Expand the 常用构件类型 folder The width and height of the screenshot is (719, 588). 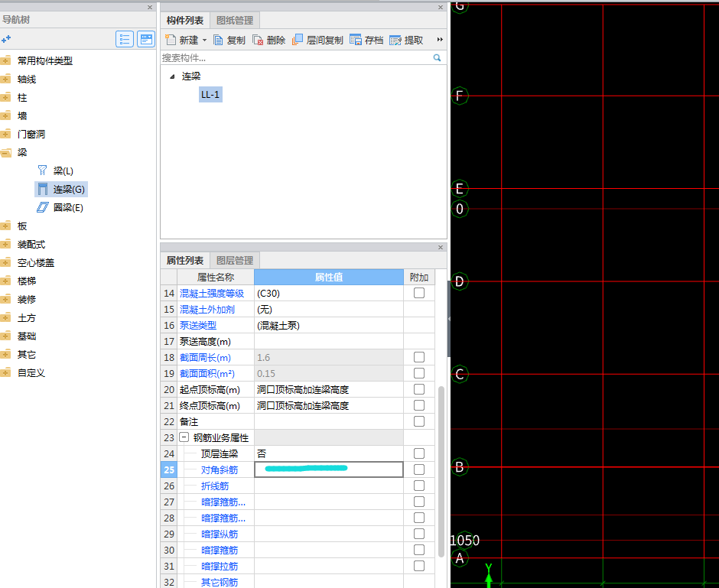point(5,60)
